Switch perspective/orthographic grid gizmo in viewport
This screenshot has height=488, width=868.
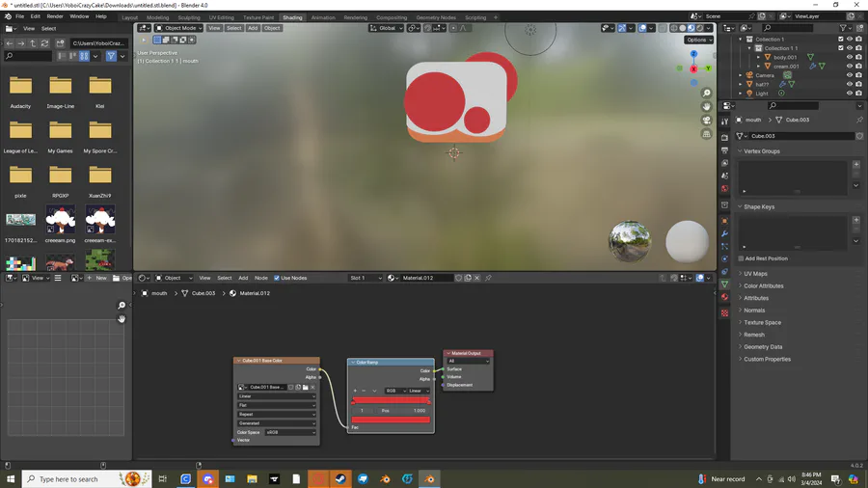(x=706, y=134)
